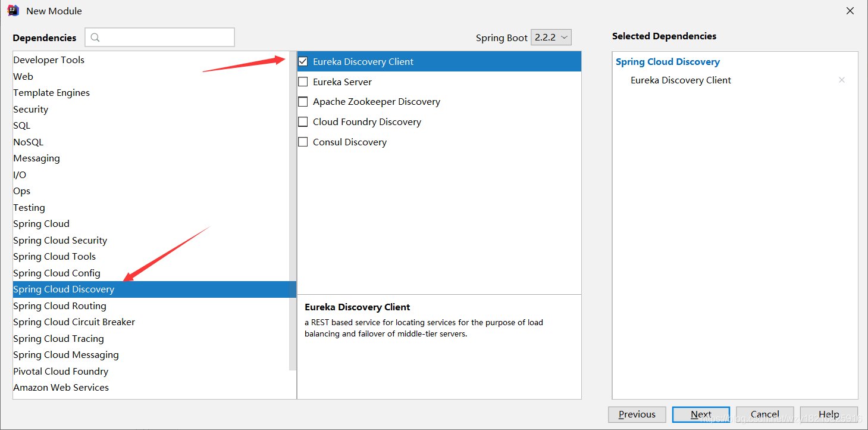
Task: Select the SQL category
Action: [x=151, y=125]
